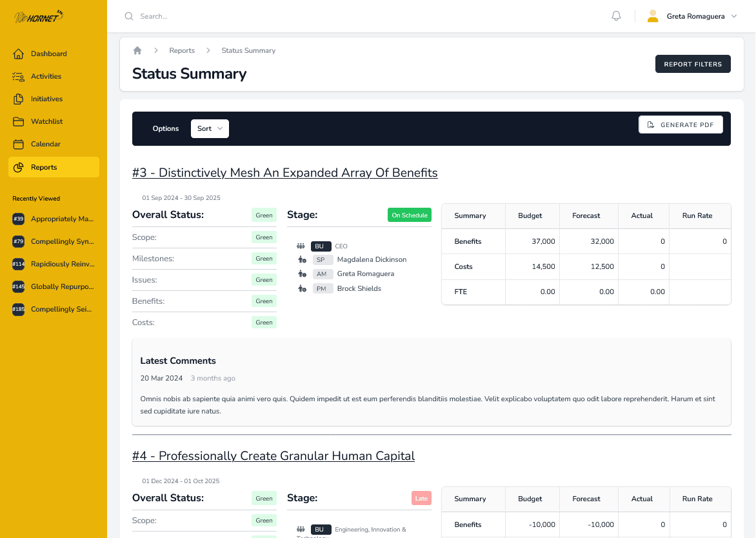Viewport: 756px width, 538px height.
Task: Click the Dashboard house icon
Action: tap(19, 54)
